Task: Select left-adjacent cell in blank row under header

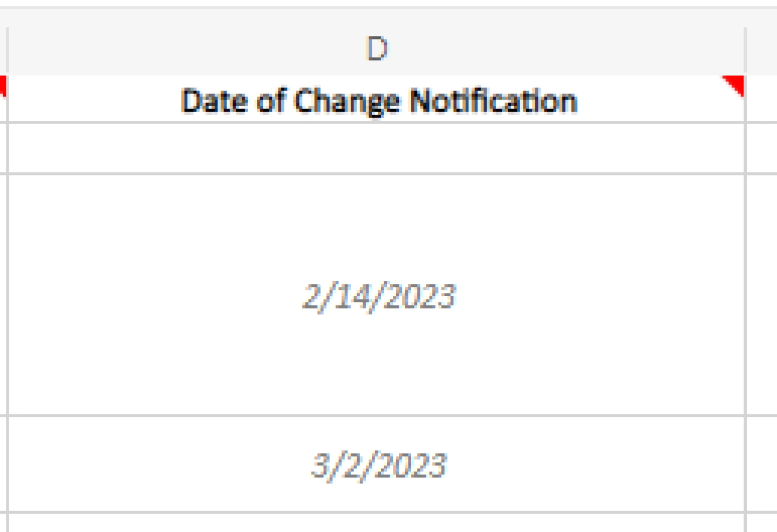Action: pos(3,148)
